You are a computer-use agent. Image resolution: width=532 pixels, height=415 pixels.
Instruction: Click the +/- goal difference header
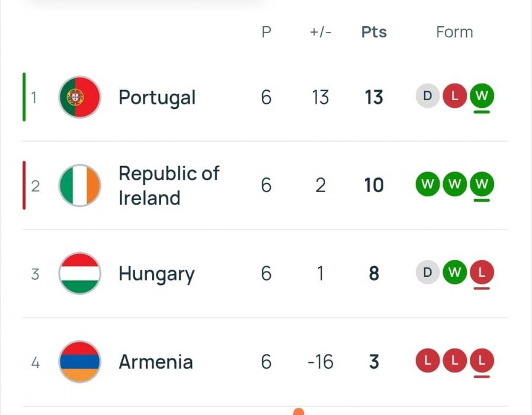point(321,32)
